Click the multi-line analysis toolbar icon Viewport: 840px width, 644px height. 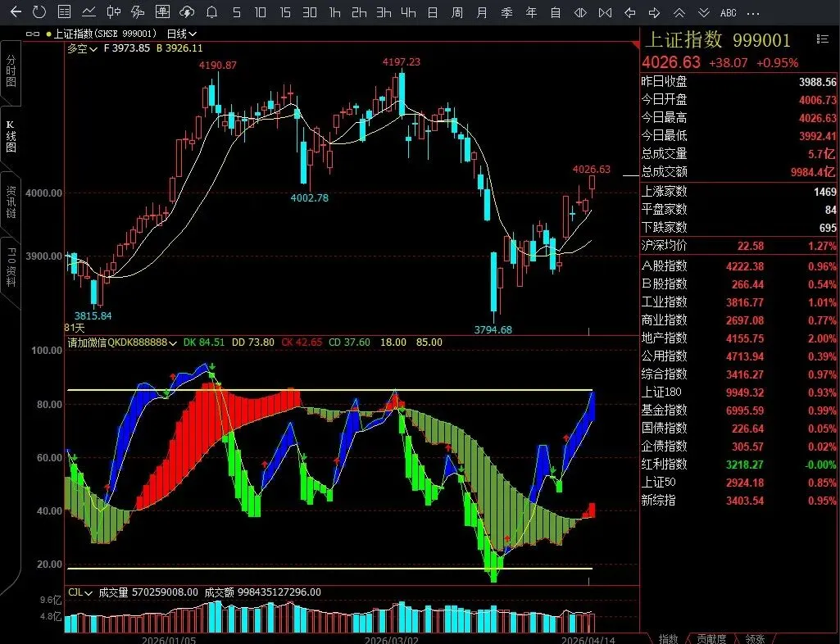click(138, 11)
